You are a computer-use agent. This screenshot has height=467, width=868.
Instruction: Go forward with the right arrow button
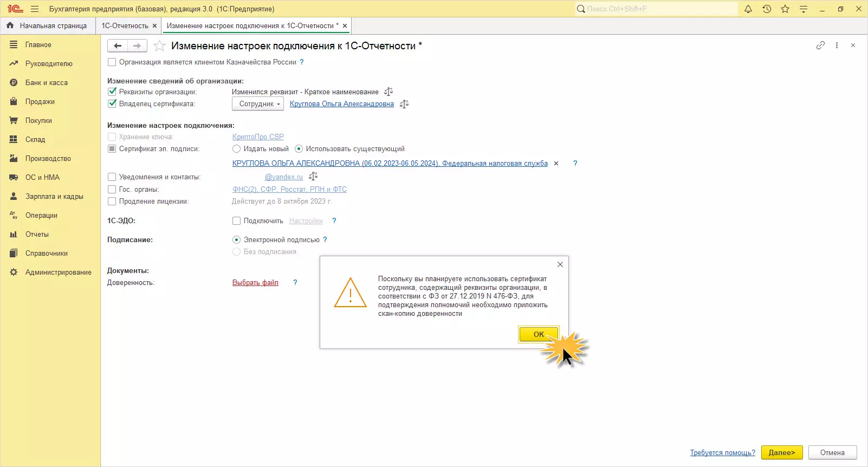click(x=137, y=46)
